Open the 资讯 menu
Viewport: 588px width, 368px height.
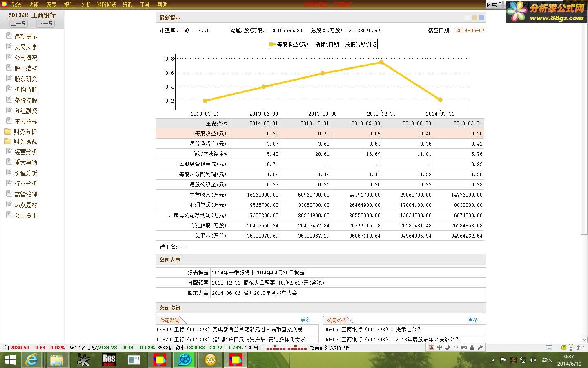(x=127, y=4)
